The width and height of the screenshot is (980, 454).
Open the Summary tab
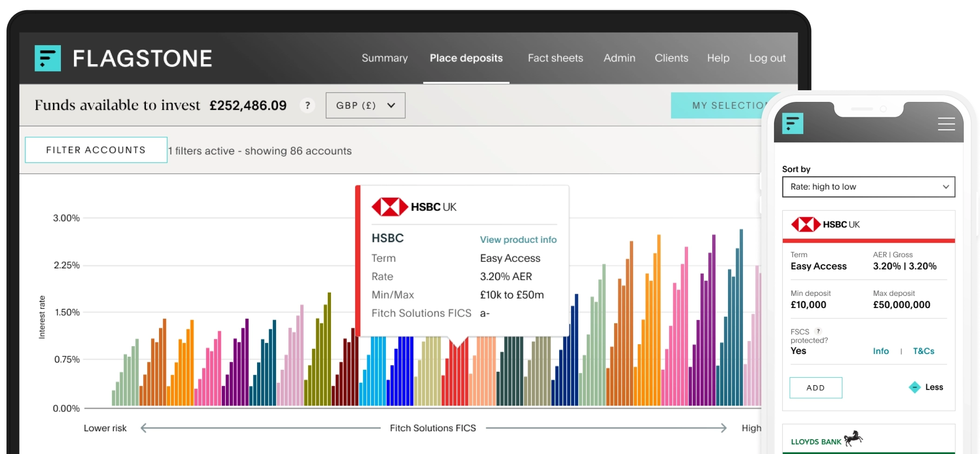[x=384, y=58]
